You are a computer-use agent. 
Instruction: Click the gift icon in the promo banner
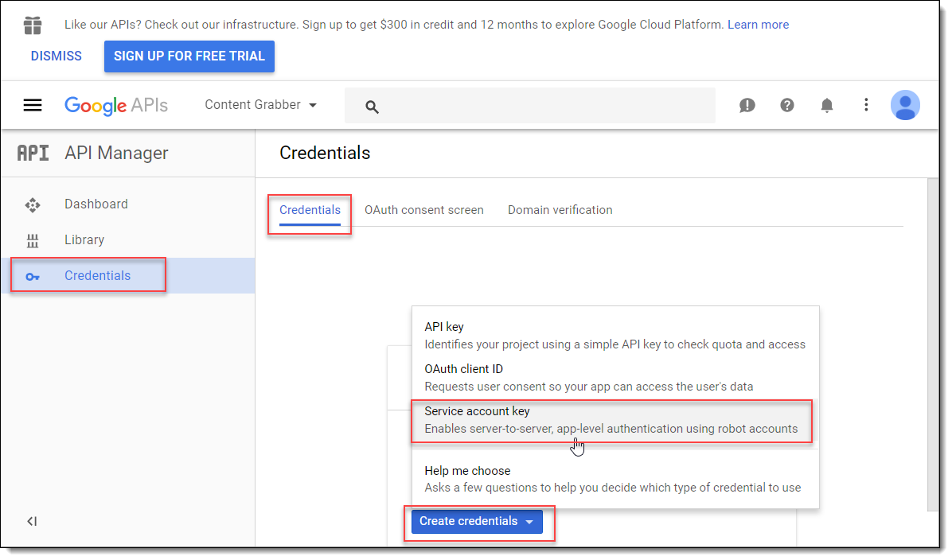tap(33, 25)
